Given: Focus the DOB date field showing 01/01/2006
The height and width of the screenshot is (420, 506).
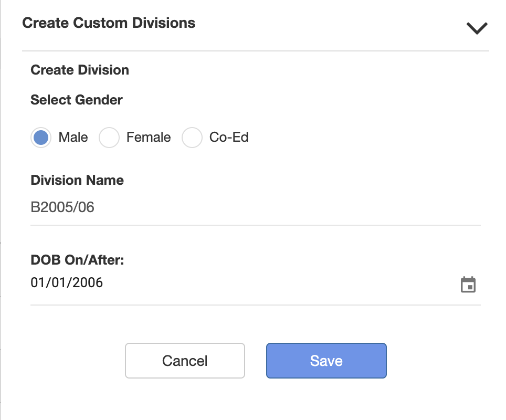Looking at the screenshot, I should coord(67,283).
